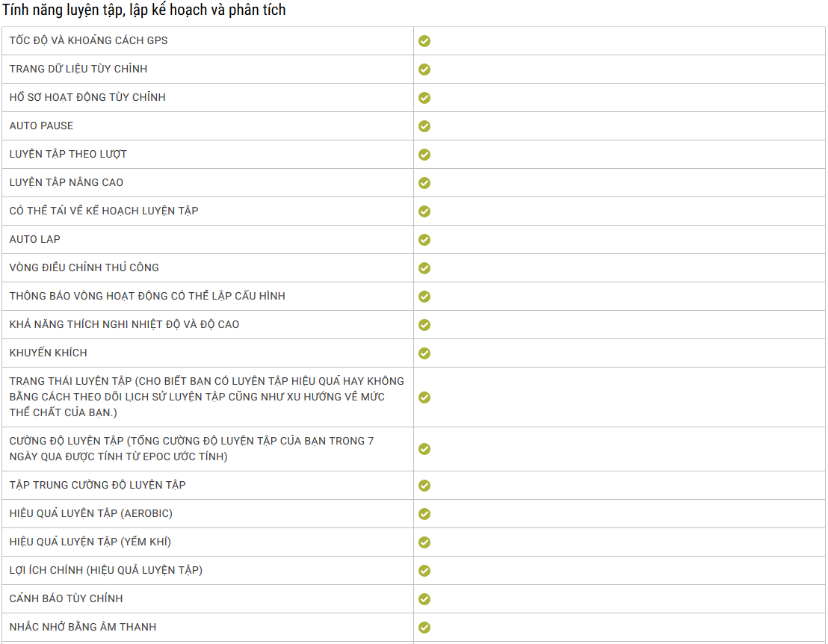Click the checkmark icon for TỐC ĐỘ VÀ KHOẢNG CÁCH GPS

coord(424,41)
